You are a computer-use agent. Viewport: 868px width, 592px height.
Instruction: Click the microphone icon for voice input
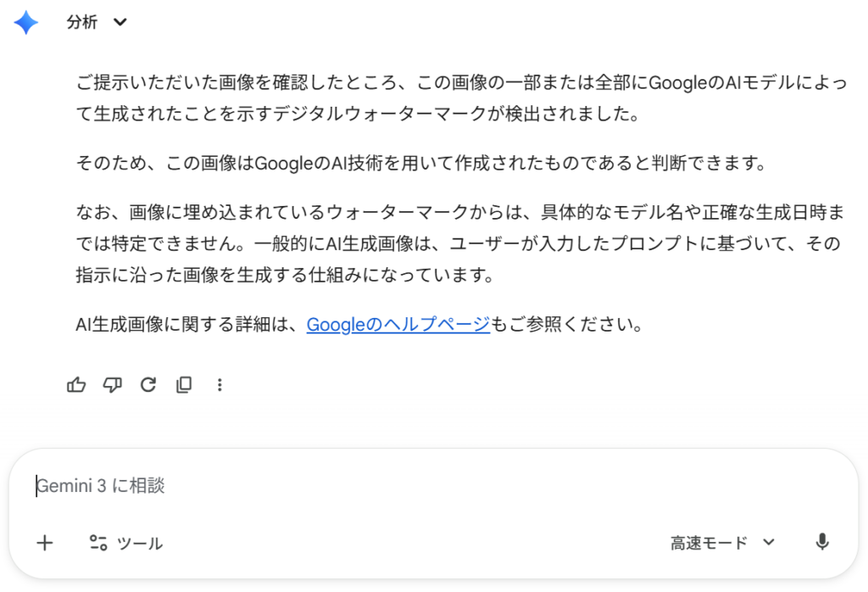pos(821,543)
